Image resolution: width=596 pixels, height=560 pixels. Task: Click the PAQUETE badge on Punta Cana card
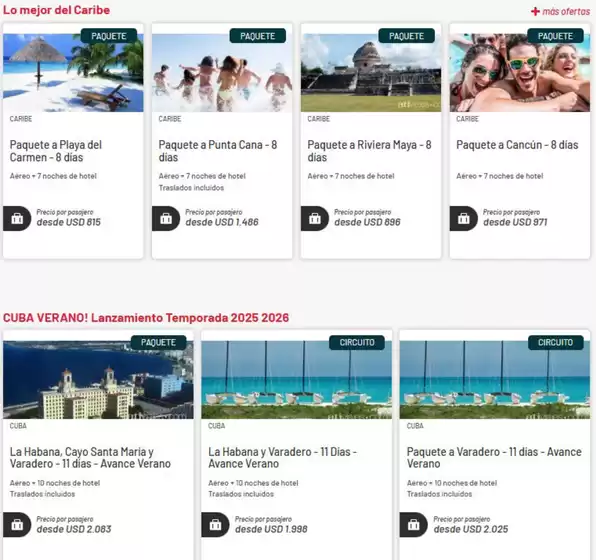258,36
